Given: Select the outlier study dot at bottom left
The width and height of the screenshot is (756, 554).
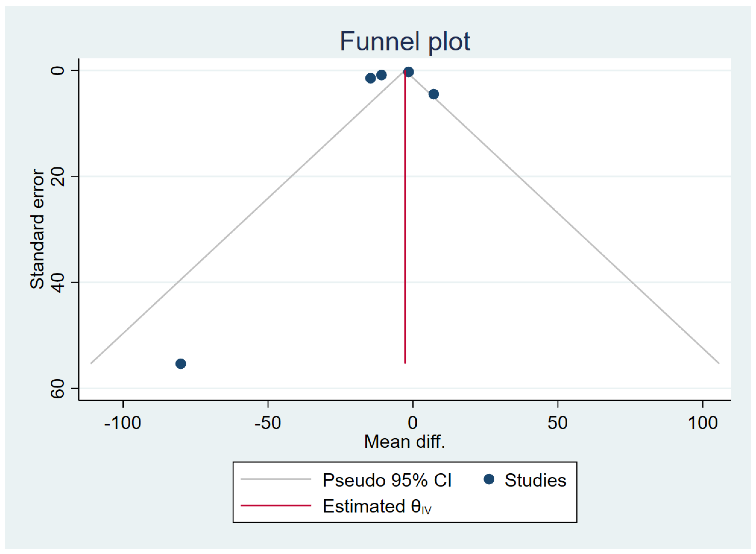Looking at the screenshot, I should coord(181,363).
